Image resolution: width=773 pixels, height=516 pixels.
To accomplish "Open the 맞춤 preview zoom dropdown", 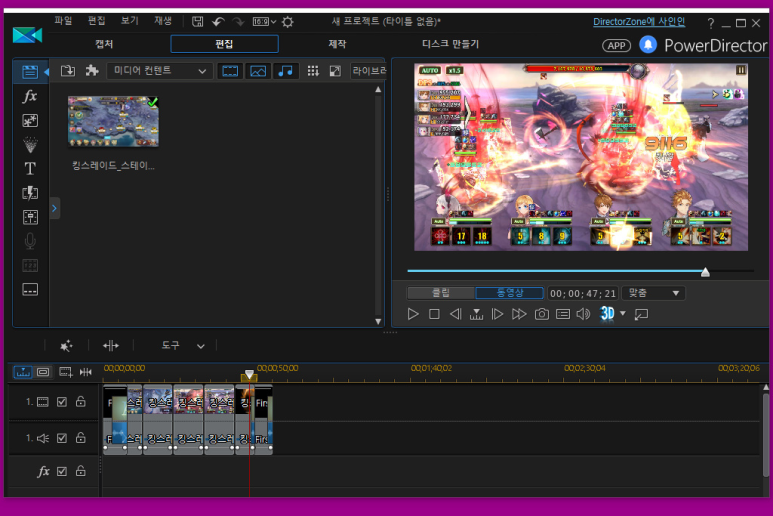I will tap(653, 293).
